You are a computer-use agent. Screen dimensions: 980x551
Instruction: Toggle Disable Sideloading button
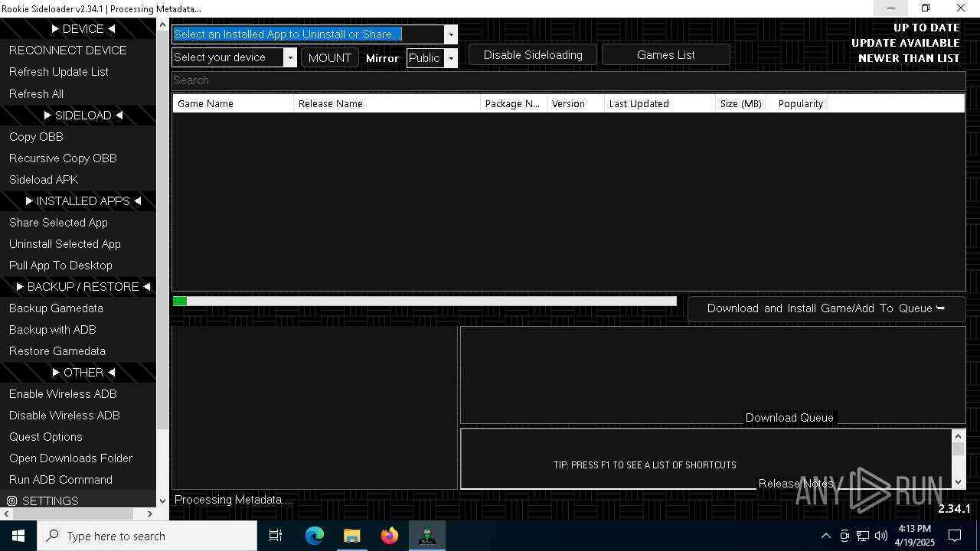pyautogui.click(x=533, y=55)
